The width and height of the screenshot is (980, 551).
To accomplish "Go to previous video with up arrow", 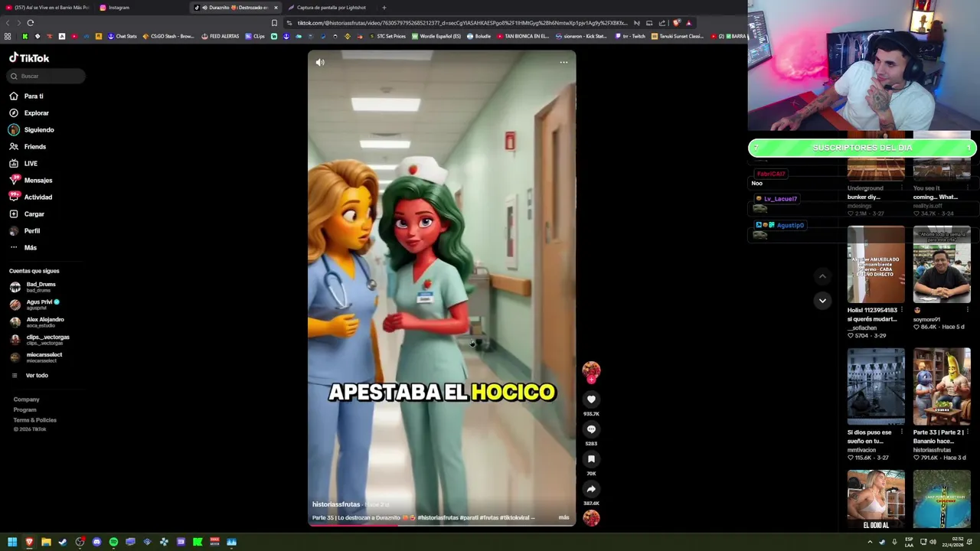I will tap(822, 276).
